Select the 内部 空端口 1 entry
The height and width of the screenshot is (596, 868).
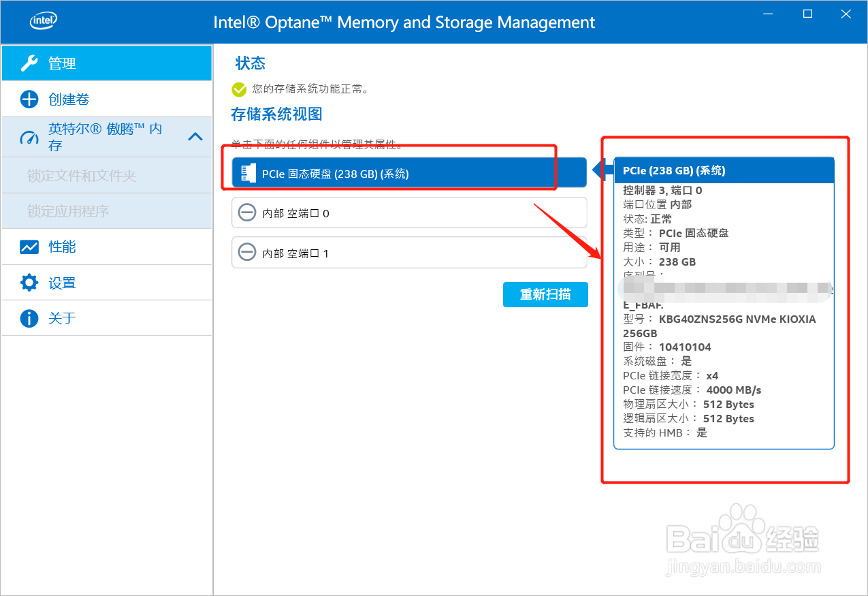click(x=408, y=253)
